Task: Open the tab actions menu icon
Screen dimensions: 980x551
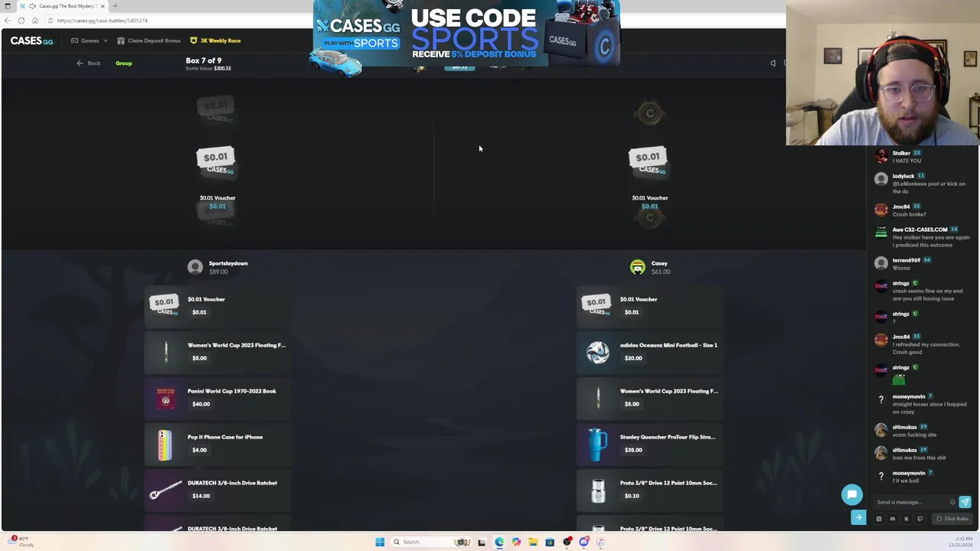Action: (x=7, y=6)
